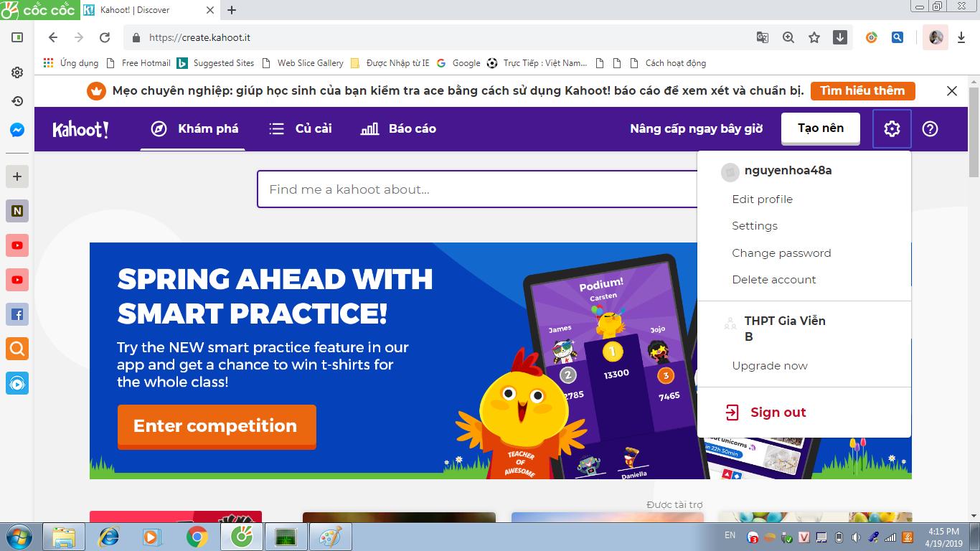Open sidebar settings gear in Cốc Cốc
The image size is (980, 551).
pos(17,72)
